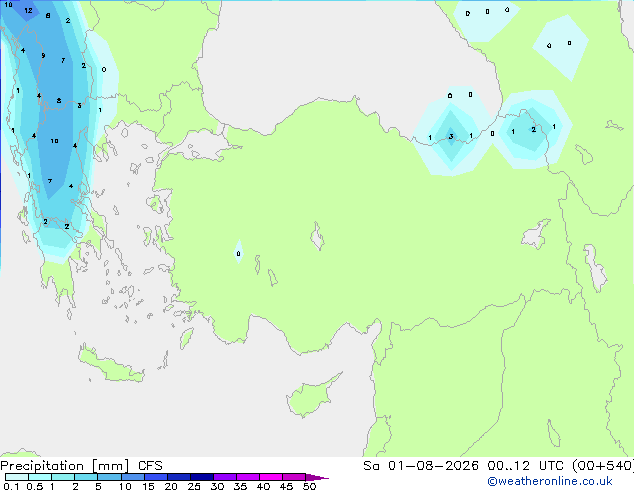Image resolution: width=634 pixels, height=490 pixels.
Task: Select the 30–35 mm purple legend swatch
Action: [224, 477]
